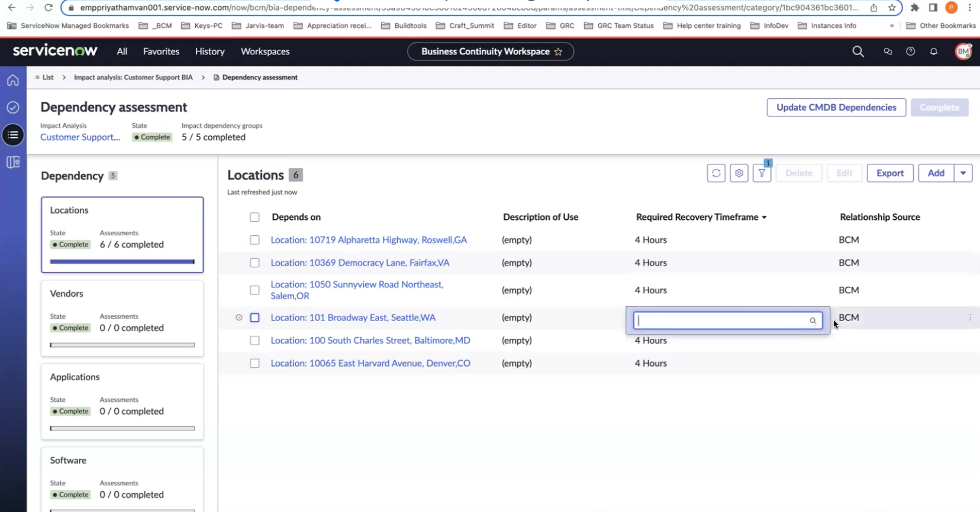Click the info icon beside Seattle row
Image resolution: width=980 pixels, height=512 pixels.
(239, 317)
